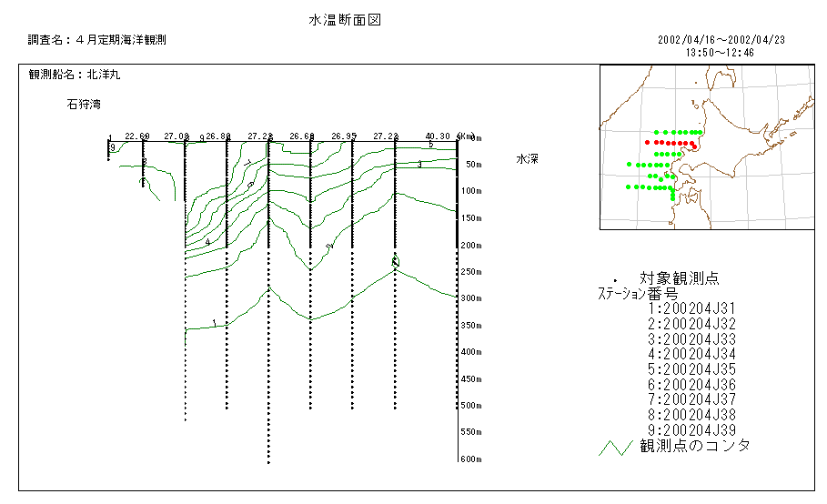Click the 13:50～12:46 time range text

pyautogui.click(x=720, y=53)
